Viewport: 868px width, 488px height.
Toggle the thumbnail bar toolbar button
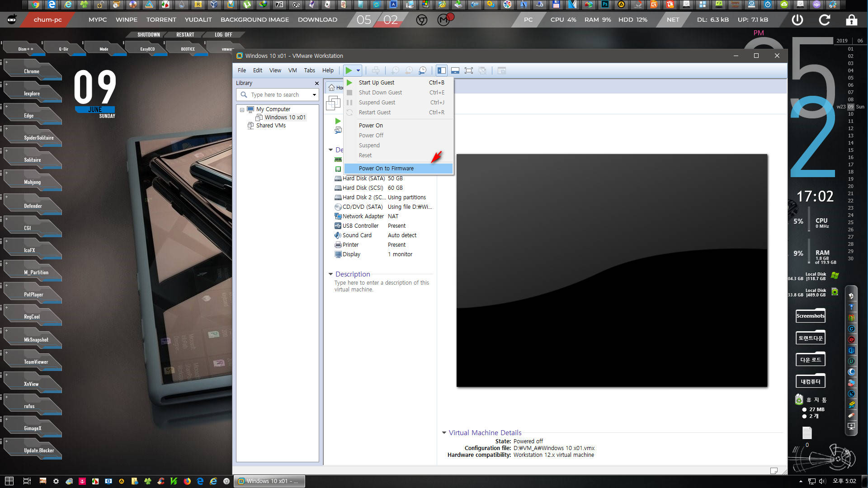click(455, 70)
